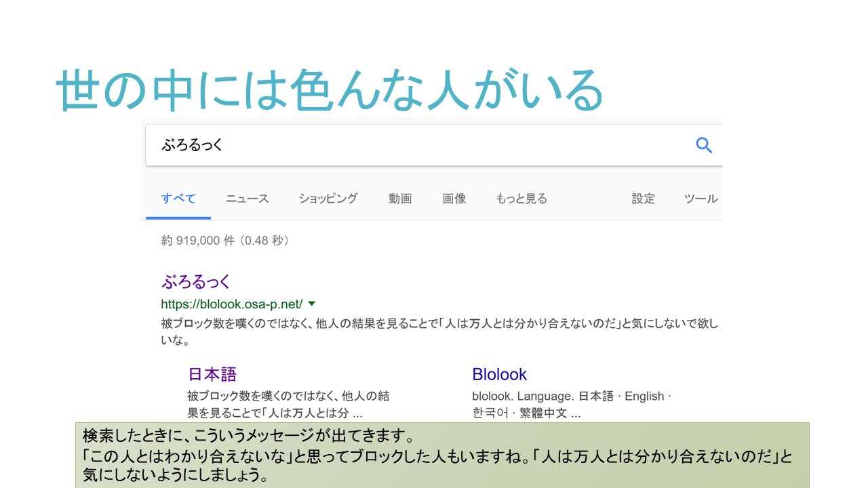Open the Blolook sitelink
Viewport: 868px width, 488px height.
tap(500, 373)
